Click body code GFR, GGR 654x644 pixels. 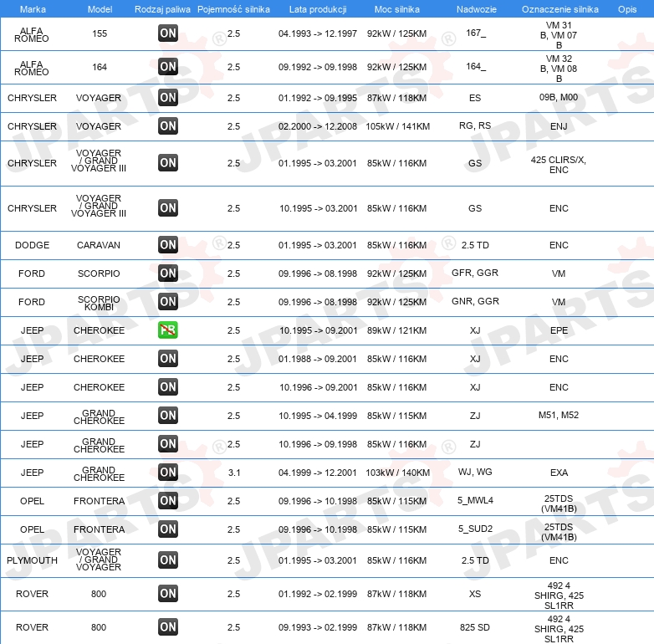[475, 273]
